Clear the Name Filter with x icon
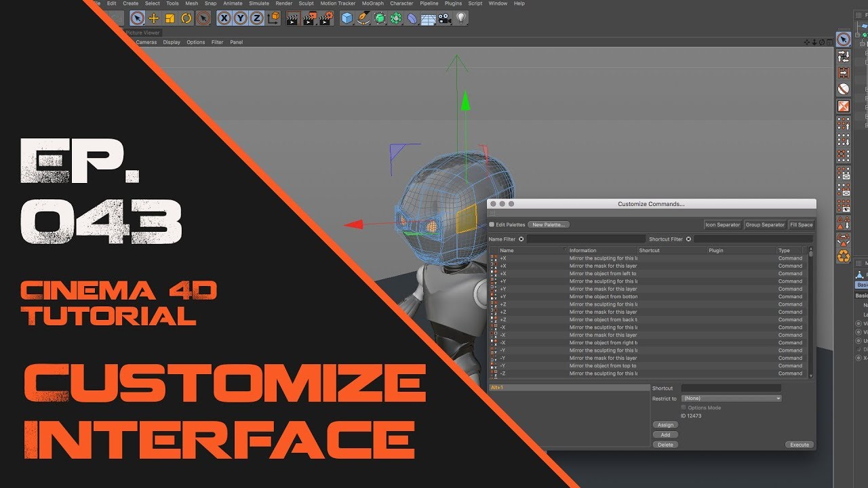 (521, 239)
